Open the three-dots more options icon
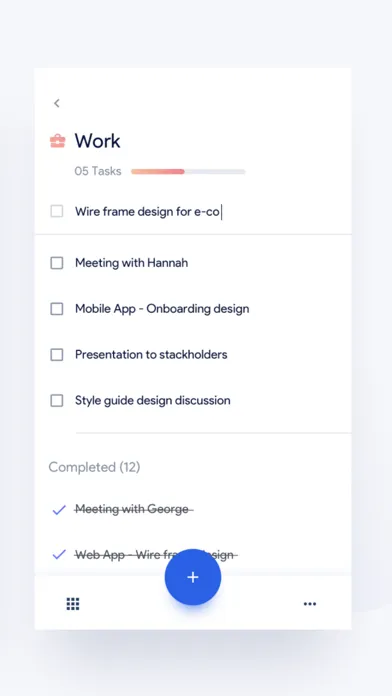Viewport: 392px width, 696px height. click(x=310, y=604)
